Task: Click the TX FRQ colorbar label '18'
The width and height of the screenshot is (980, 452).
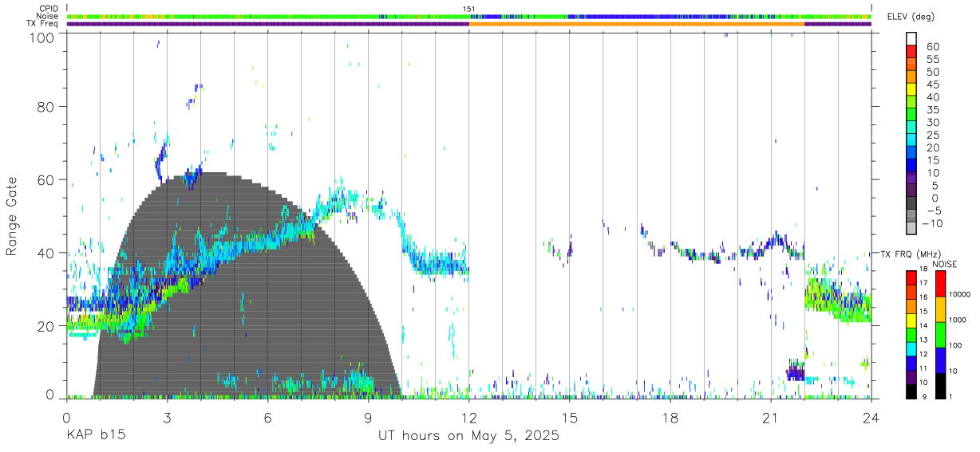Action: [926, 270]
